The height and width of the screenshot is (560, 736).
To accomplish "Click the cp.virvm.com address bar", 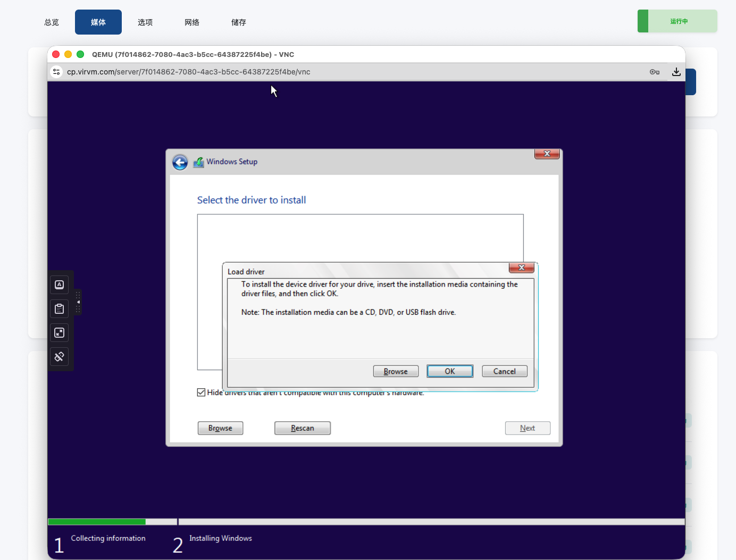I will click(189, 72).
